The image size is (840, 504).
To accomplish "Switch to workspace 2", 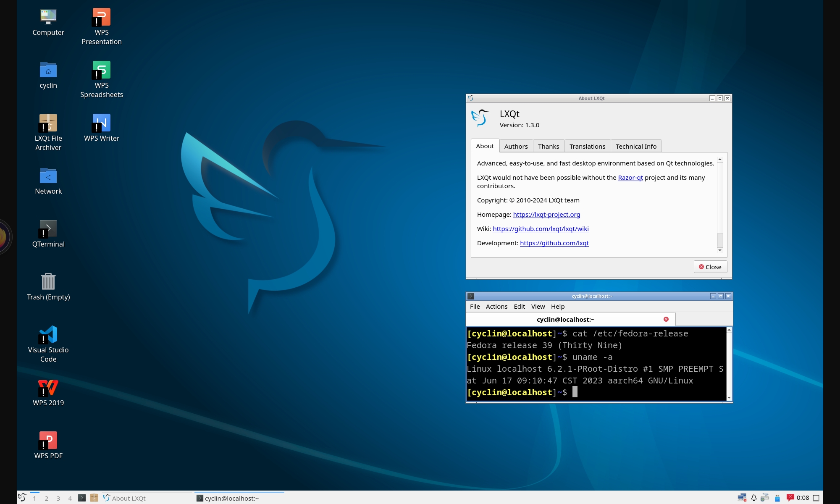I will (47, 498).
